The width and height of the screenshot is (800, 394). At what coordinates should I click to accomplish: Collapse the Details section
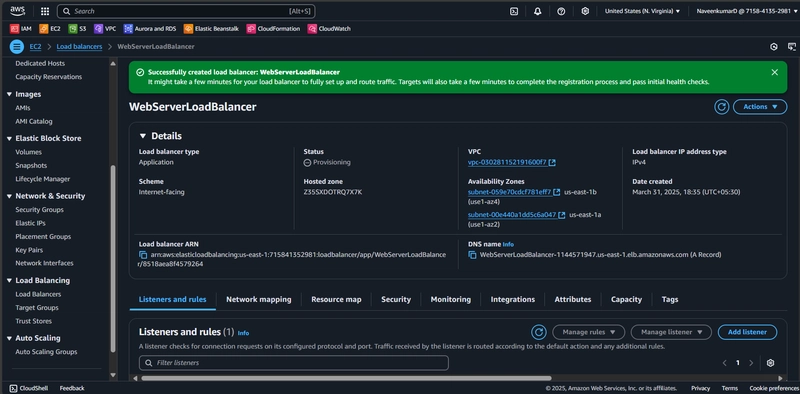coord(142,136)
